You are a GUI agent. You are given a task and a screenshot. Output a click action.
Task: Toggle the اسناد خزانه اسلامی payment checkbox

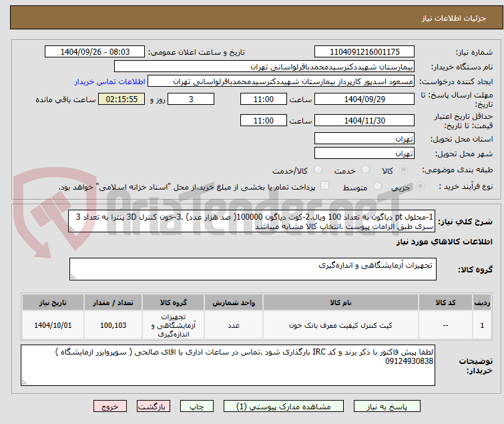[325, 186]
